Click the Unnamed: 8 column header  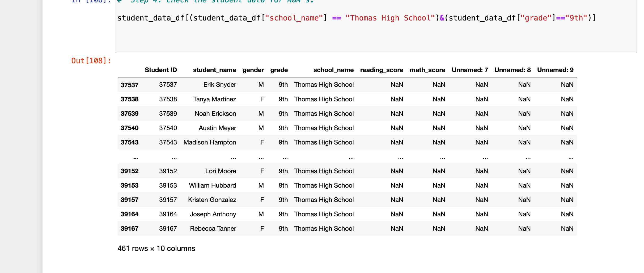coord(512,70)
